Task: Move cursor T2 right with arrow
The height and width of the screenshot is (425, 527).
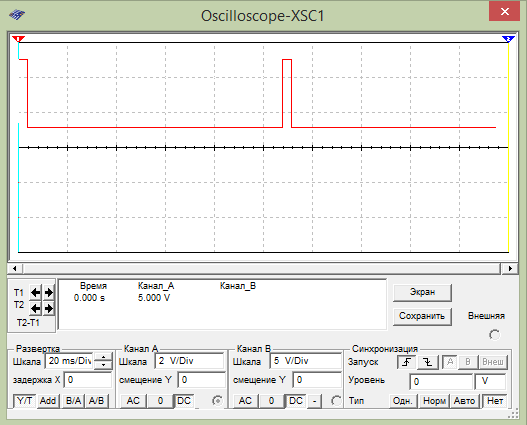Action: 49,308
